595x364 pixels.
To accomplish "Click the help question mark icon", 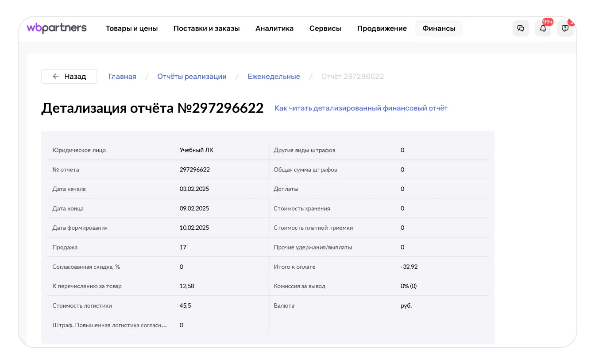I will [565, 28].
